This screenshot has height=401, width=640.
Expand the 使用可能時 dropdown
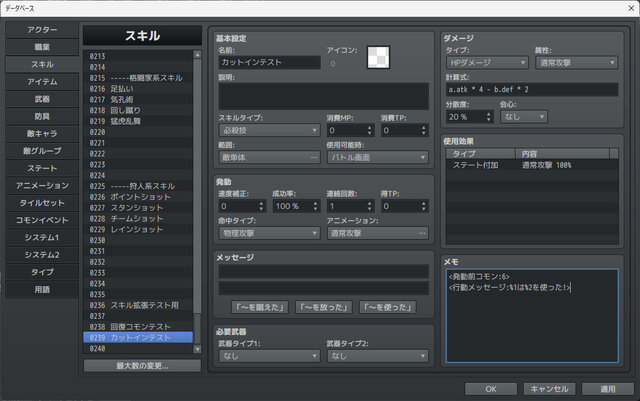pos(378,157)
